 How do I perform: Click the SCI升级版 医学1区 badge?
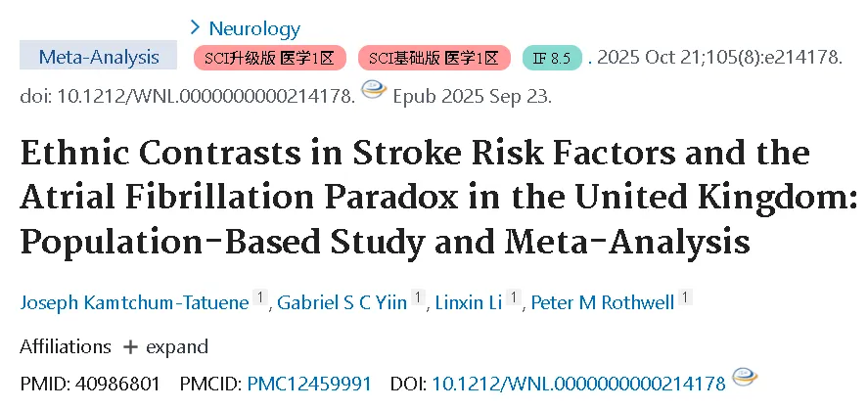coord(269,58)
